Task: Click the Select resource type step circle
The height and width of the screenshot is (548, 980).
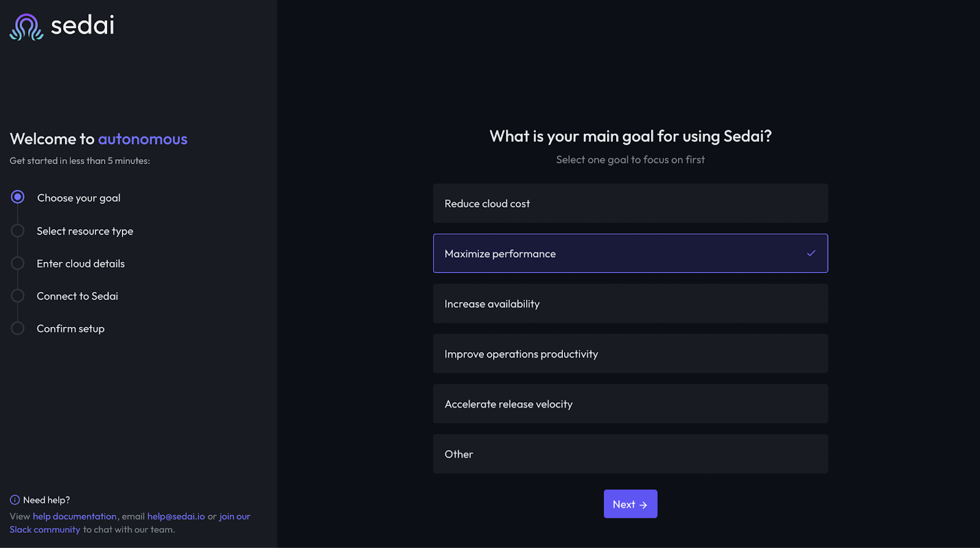Action: 18,231
